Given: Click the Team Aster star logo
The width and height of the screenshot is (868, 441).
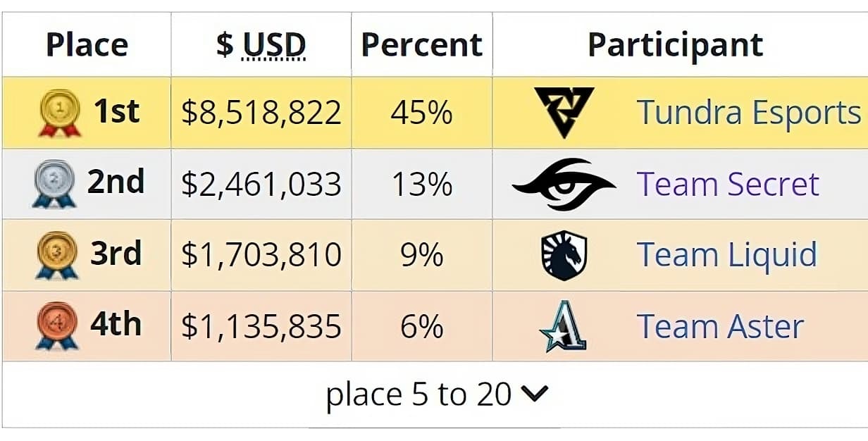Looking at the screenshot, I should [564, 326].
